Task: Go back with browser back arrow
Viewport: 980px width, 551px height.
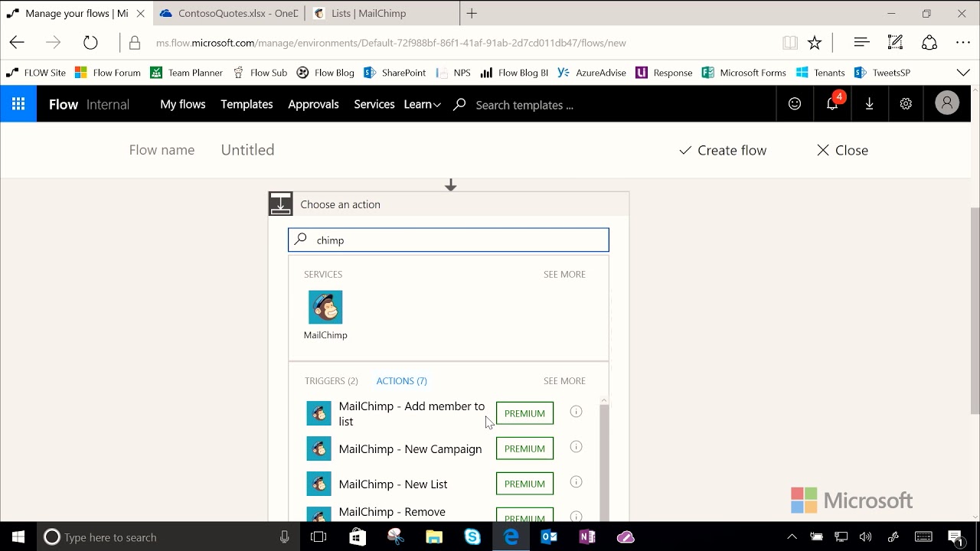Action: [17, 43]
